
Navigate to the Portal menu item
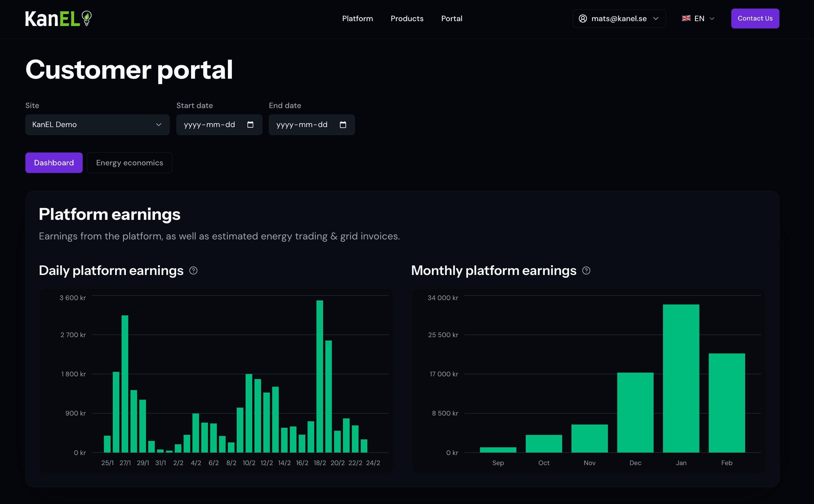coord(452,18)
